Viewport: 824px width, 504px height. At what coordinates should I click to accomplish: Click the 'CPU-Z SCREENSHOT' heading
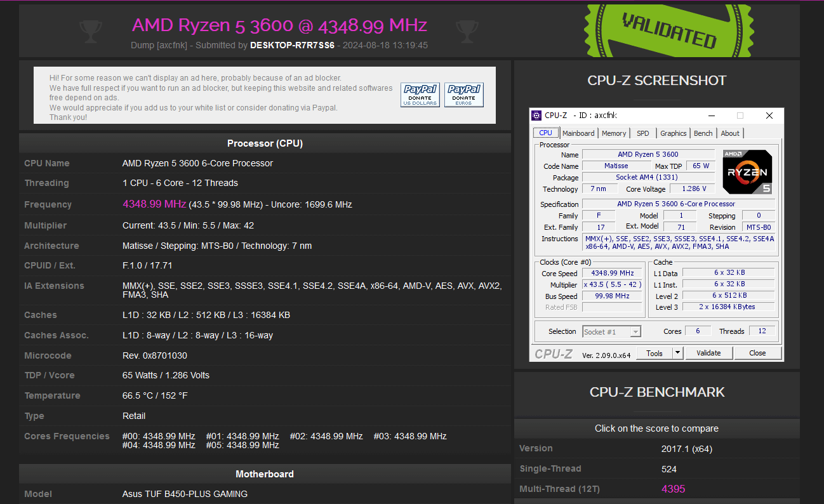pos(657,80)
